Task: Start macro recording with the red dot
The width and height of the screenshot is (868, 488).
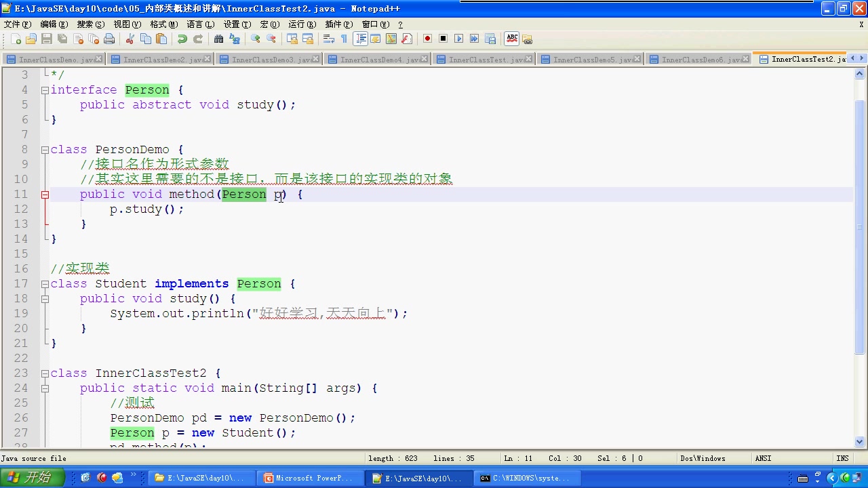Action: point(427,39)
